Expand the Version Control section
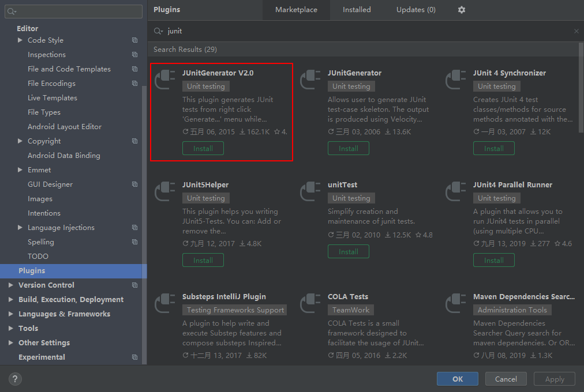This screenshot has width=584, height=392. coord(11,285)
